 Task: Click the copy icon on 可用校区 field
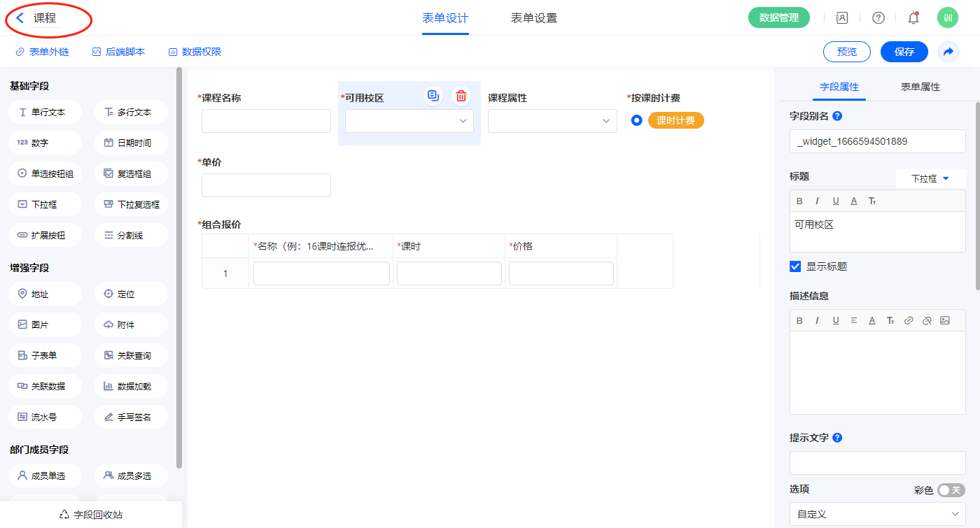point(433,97)
